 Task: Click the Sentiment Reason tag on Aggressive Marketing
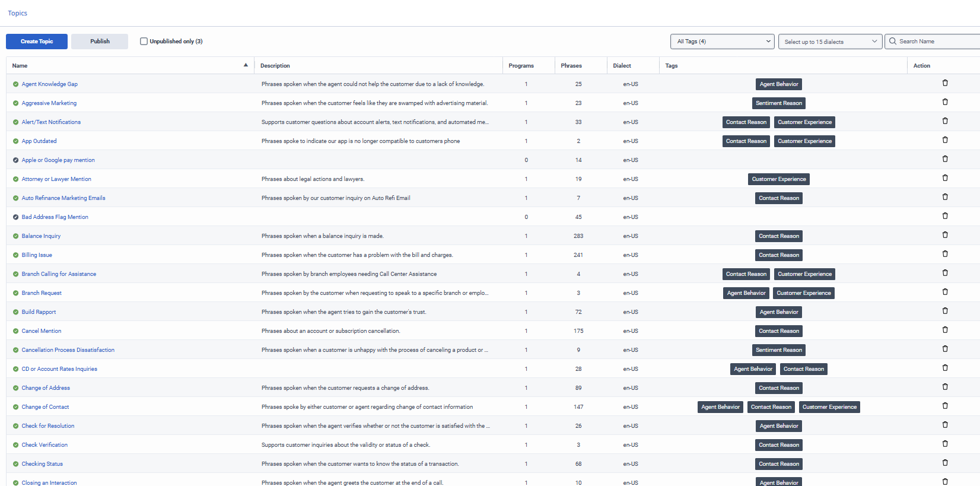(x=779, y=103)
